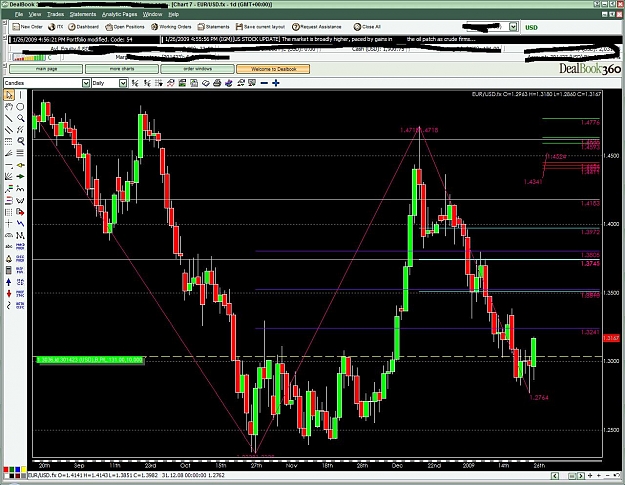Click Save current layout
The height and width of the screenshot is (485, 625).
[x=260, y=27]
